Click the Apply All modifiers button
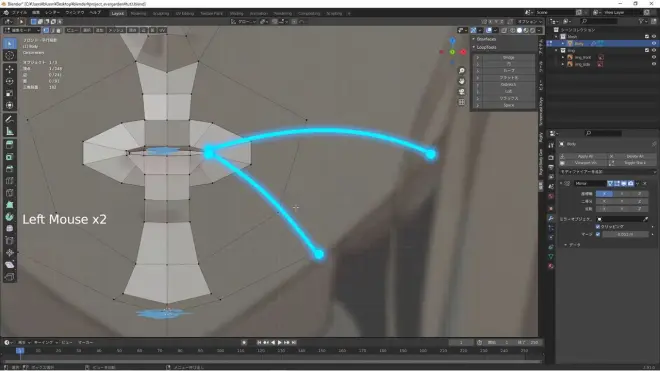 point(585,156)
